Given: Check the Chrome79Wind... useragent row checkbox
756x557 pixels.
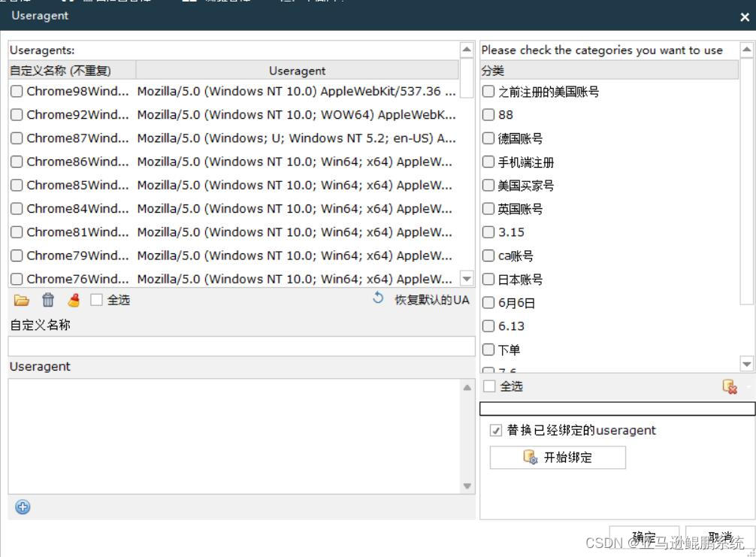Looking at the screenshot, I should [x=17, y=256].
